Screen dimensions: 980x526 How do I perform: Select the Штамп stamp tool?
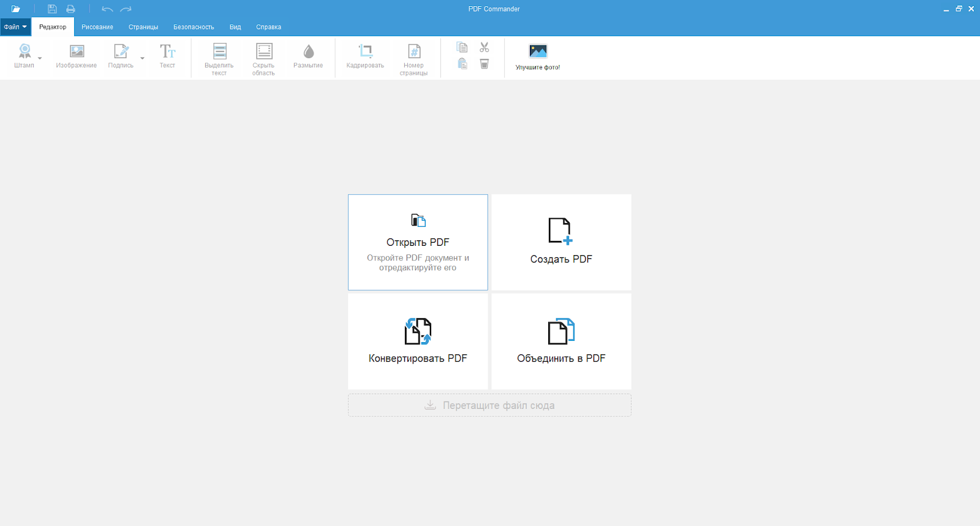coord(24,56)
